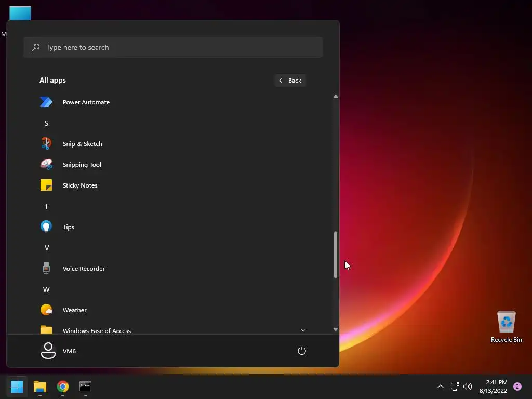The image size is (532, 399).
Task: Click the "Snip & Sketch" label
Action: tap(83, 144)
